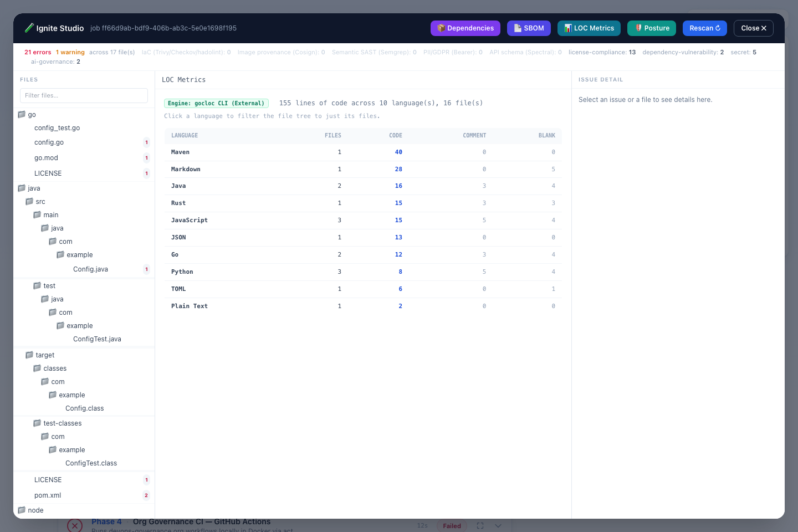Image resolution: width=798 pixels, height=532 pixels.
Task: Click the 21 errors summary
Action: pos(38,52)
